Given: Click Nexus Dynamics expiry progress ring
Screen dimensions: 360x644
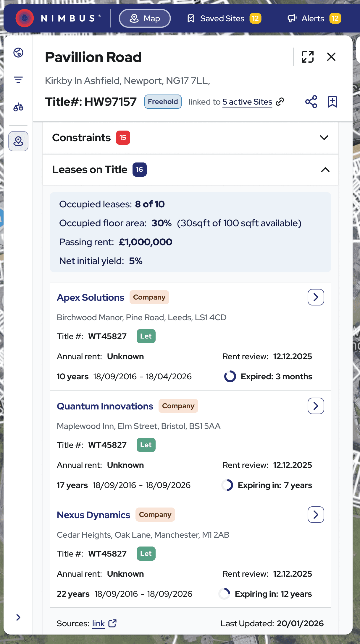Looking at the screenshot, I should pyautogui.click(x=224, y=594).
